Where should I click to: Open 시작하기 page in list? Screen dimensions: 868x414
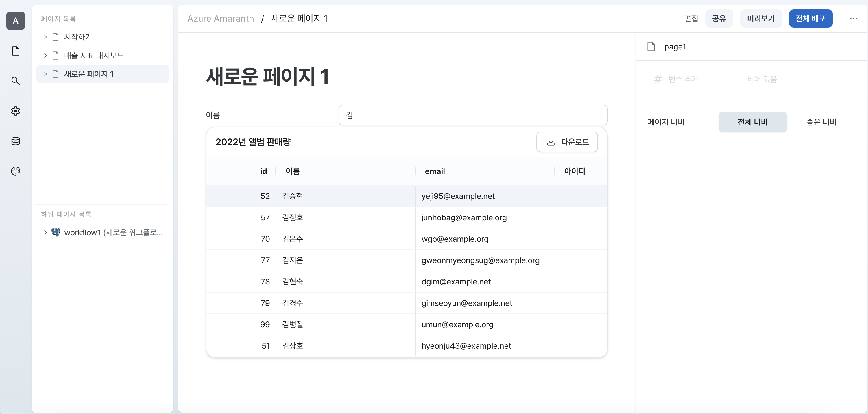pos(103,37)
